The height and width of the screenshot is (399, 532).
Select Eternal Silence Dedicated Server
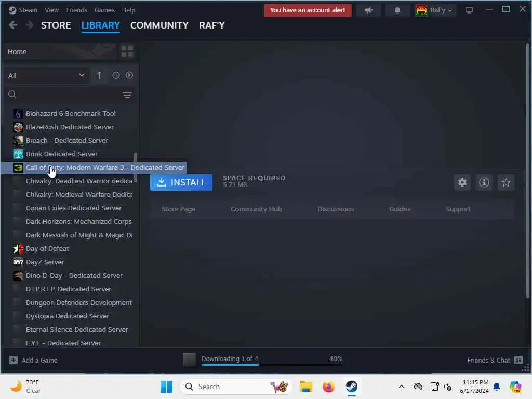[x=77, y=329]
